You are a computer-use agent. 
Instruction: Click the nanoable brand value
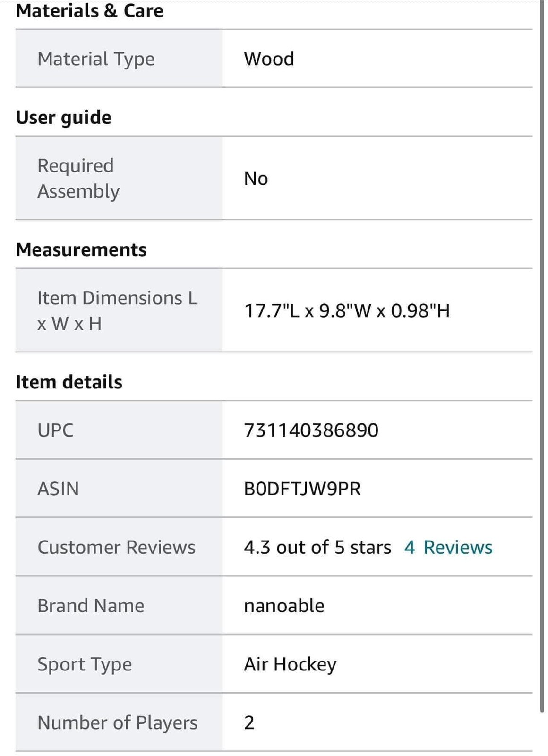tap(284, 606)
